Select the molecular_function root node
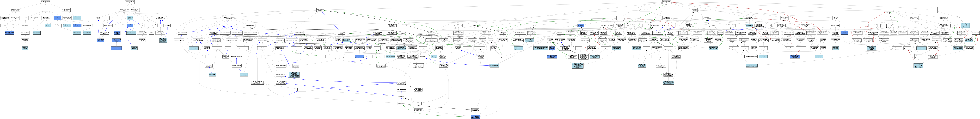This screenshot has width=980, height=119. coord(46,2)
